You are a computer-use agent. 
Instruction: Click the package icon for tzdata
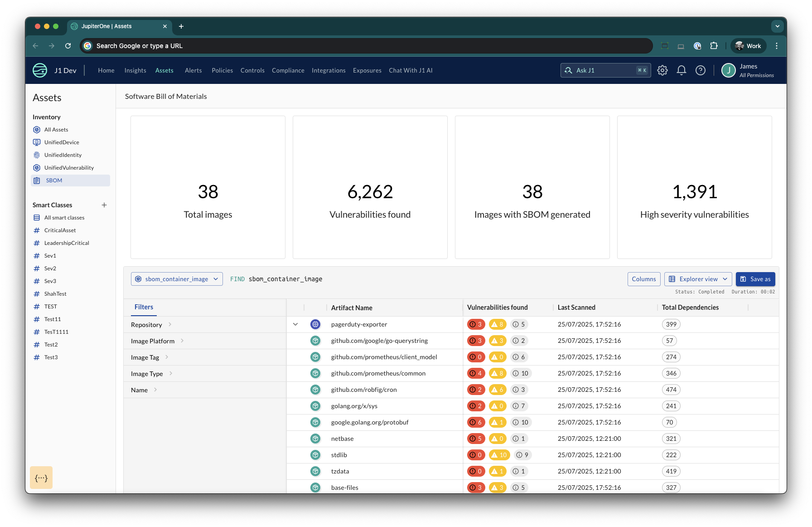pyautogui.click(x=315, y=471)
